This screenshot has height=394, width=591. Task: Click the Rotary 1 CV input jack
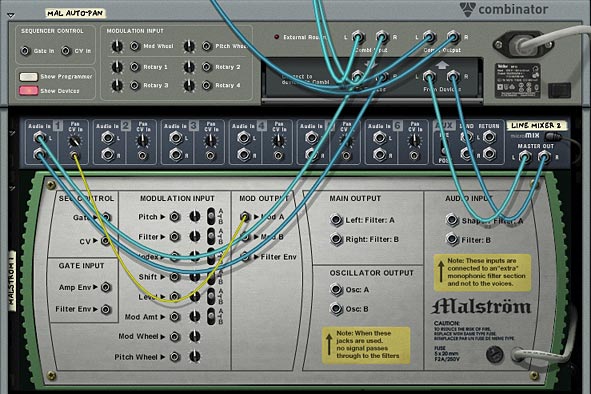pyautogui.click(x=135, y=67)
